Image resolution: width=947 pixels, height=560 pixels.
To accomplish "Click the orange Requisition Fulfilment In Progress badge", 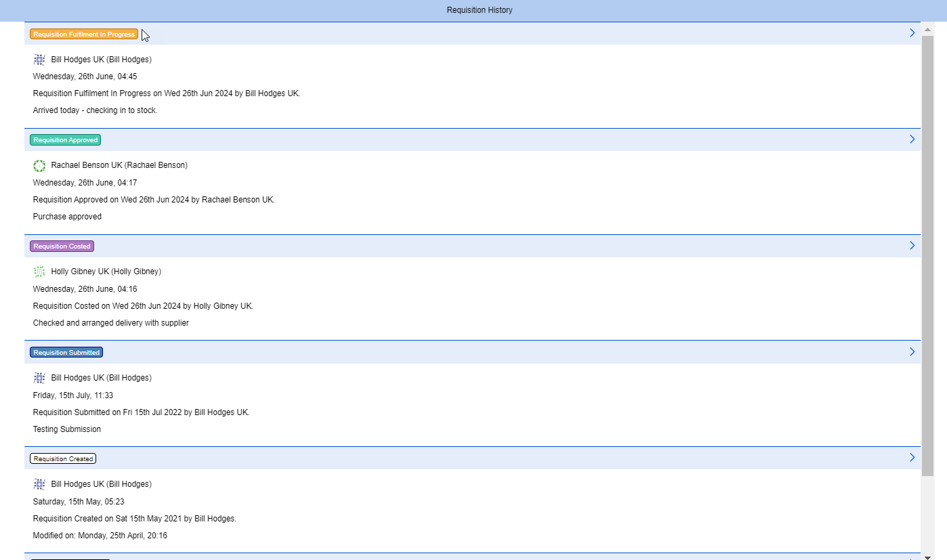I will [x=84, y=34].
